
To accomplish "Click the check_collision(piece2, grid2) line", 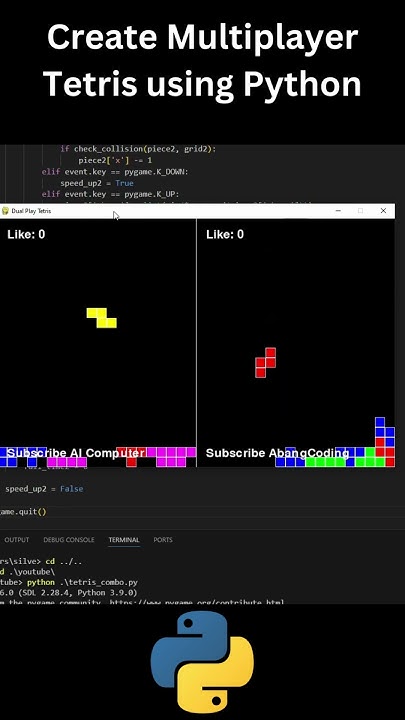I will point(138,149).
